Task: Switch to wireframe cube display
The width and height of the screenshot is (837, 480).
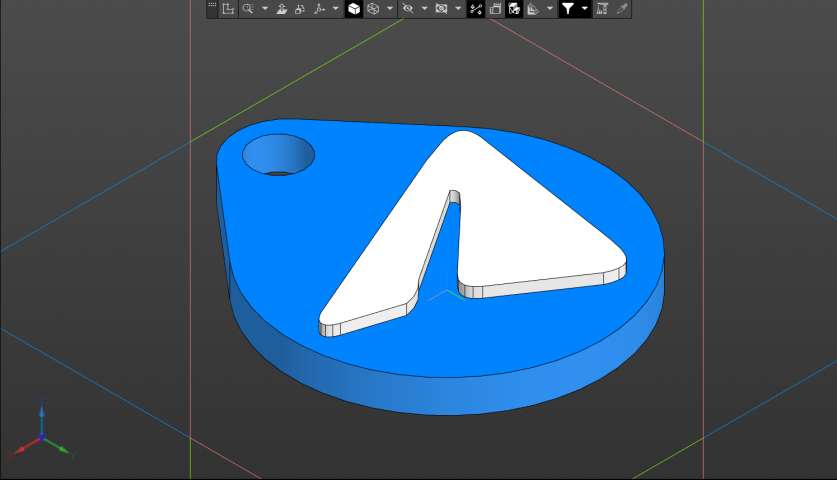Action: point(373,9)
